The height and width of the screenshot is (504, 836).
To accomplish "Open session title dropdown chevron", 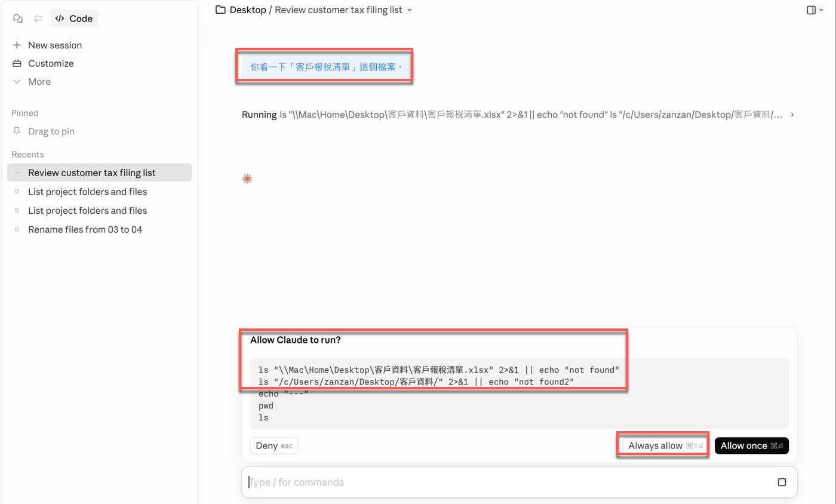I will (x=410, y=10).
